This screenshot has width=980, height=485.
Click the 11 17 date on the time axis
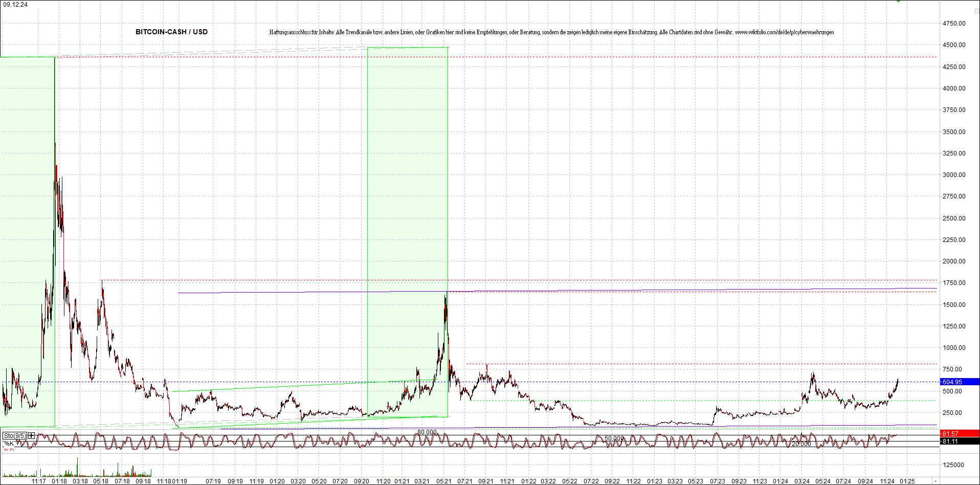pyautogui.click(x=39, y=481)
